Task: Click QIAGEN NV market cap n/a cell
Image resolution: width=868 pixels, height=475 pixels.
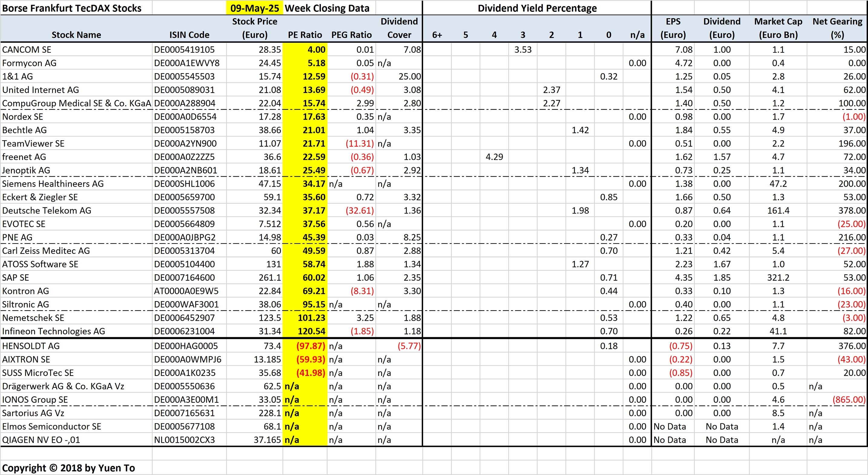Action: pos(778,440)
